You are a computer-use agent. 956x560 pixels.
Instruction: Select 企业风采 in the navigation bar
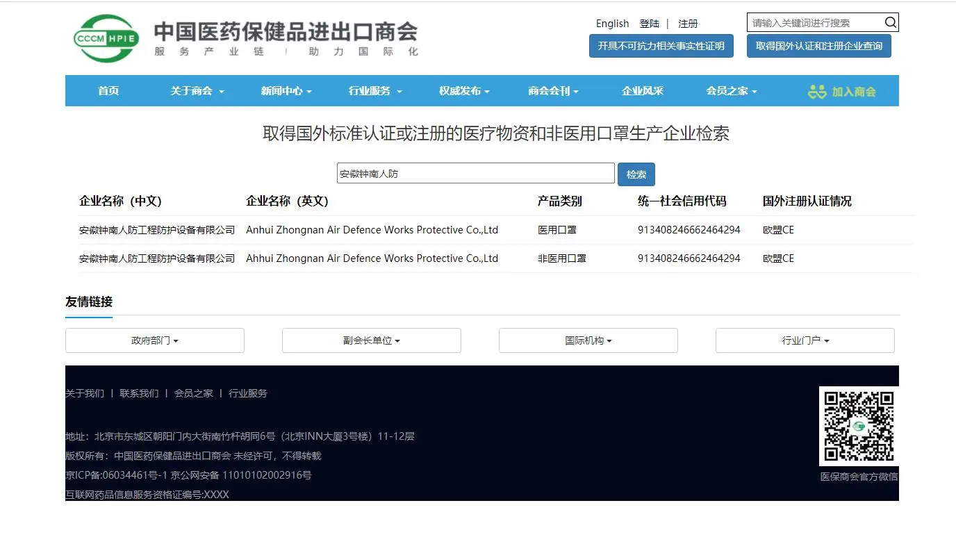(x=643, y=91)
